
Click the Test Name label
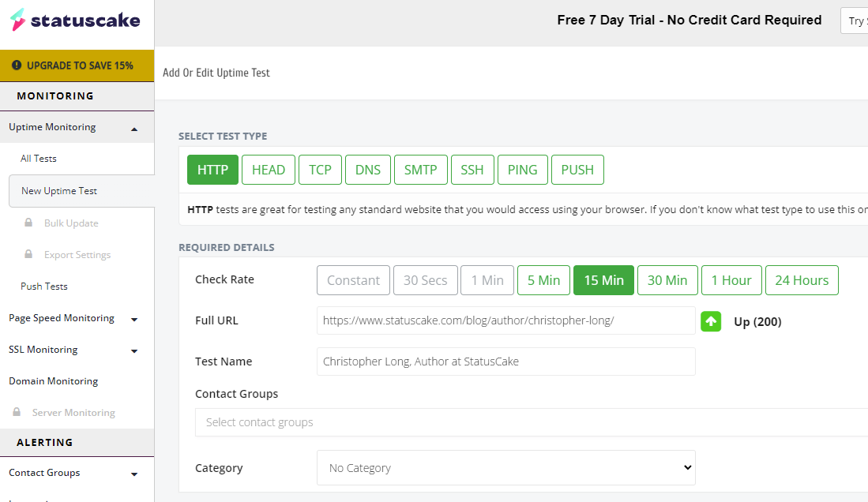click(x=224, y=362)
